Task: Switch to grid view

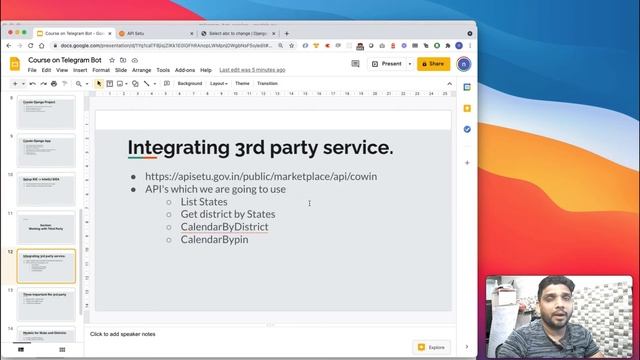Action: [62, 350]
